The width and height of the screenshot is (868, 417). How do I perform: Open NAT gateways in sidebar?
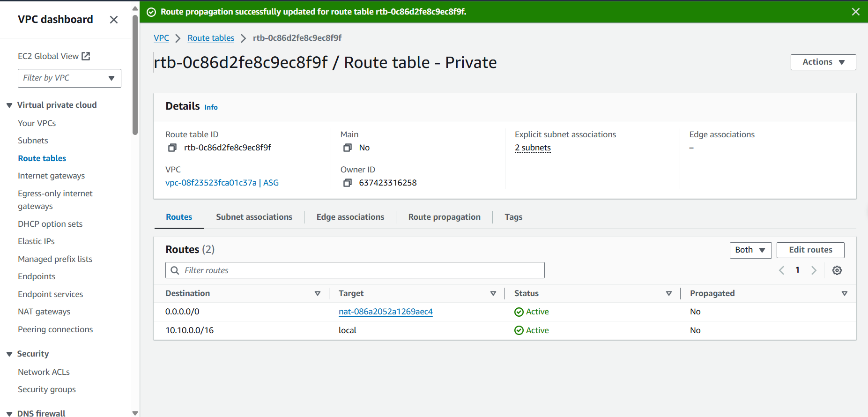pos(44,312)
